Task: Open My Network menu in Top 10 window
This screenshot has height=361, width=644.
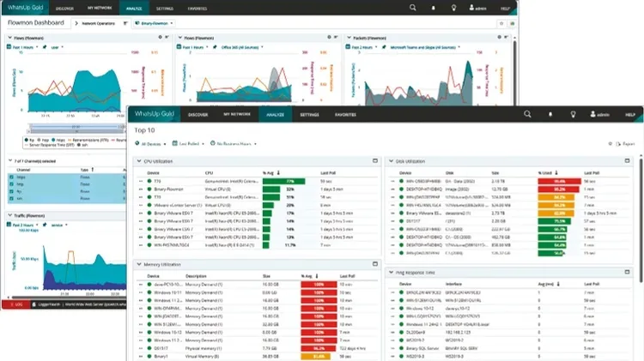Action: click(237, 114)
